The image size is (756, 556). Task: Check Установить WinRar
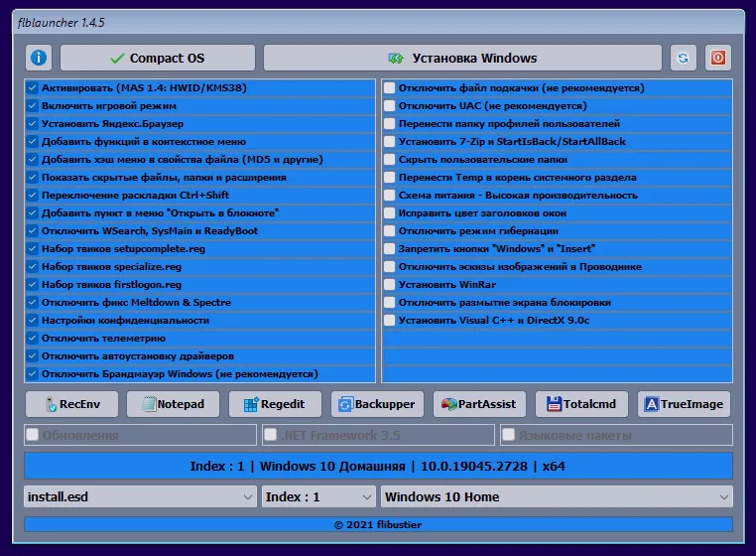click(390, 284)
